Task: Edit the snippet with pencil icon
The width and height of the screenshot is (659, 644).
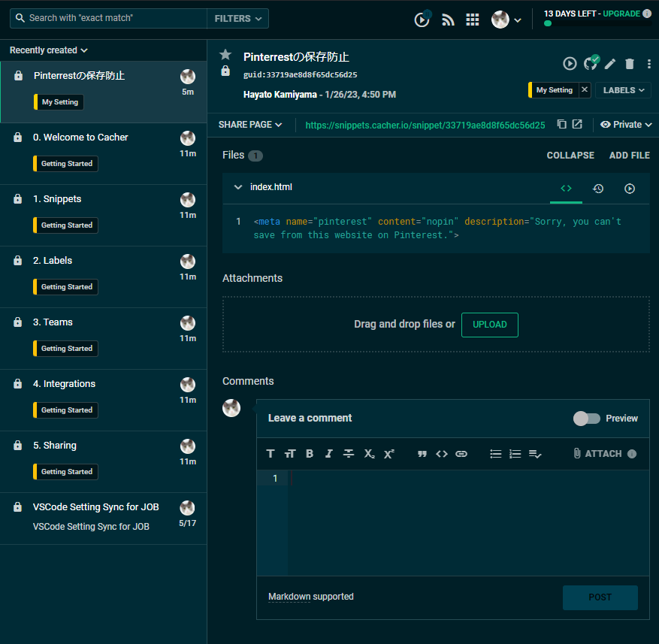Action: tap(610, 64)
